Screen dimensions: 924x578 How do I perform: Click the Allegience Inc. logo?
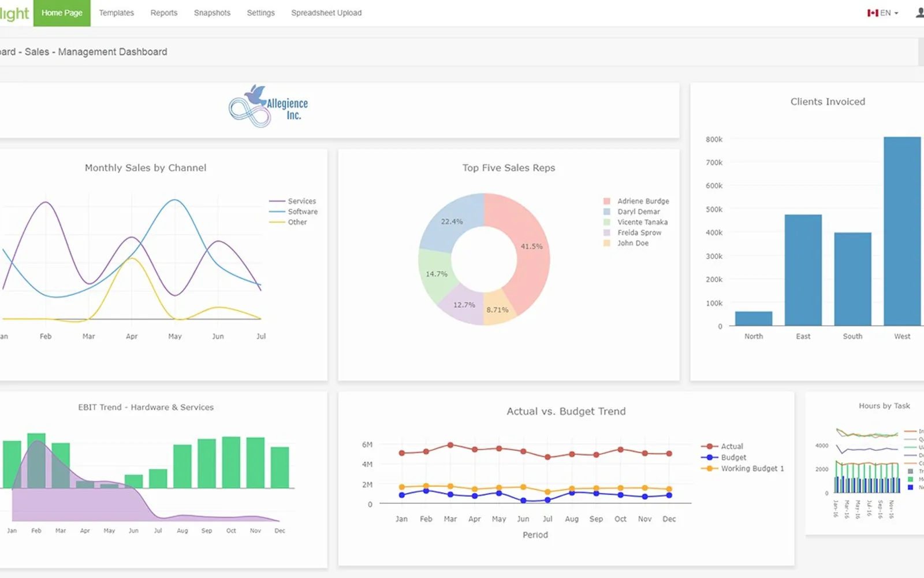[269, 106]
